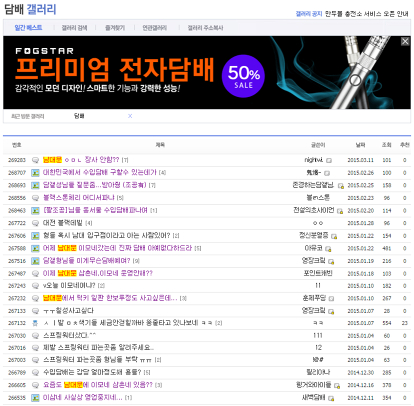Viewport: 414px width, 406px height.
Task: Open 담배 in recently visited galleries
Action: [79, 116]
